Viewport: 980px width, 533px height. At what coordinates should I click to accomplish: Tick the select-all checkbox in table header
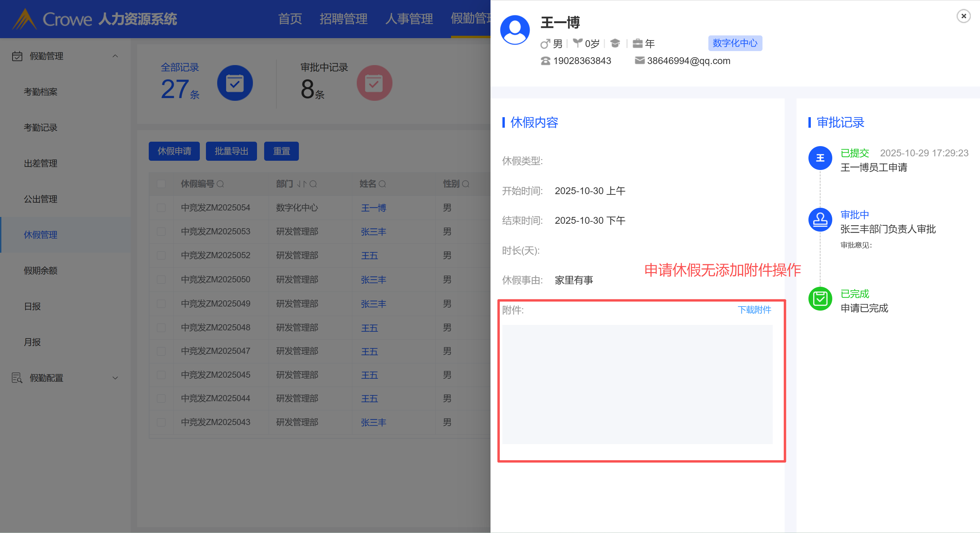coord(161,184)
